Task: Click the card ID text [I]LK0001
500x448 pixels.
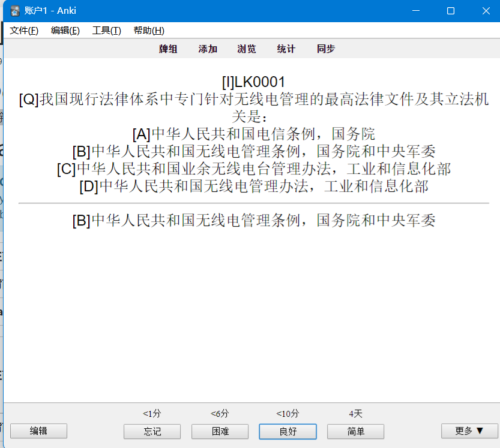Action: [253, 82]
